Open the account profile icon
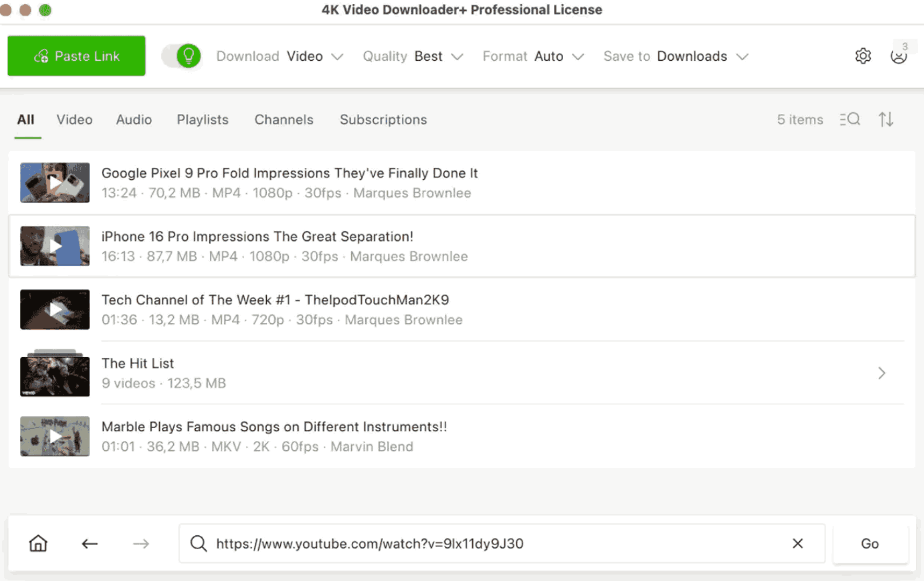 click(x=898, y=56)
